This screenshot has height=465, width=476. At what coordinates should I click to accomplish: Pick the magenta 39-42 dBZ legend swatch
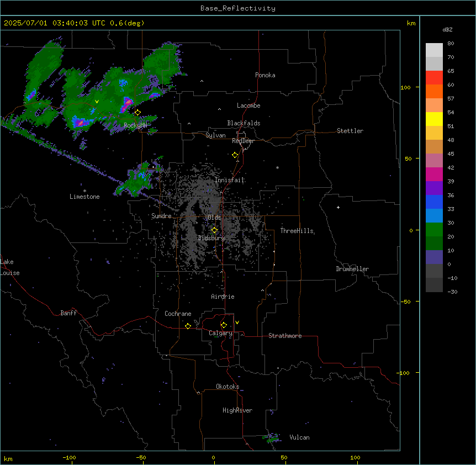tap(434, 175)
